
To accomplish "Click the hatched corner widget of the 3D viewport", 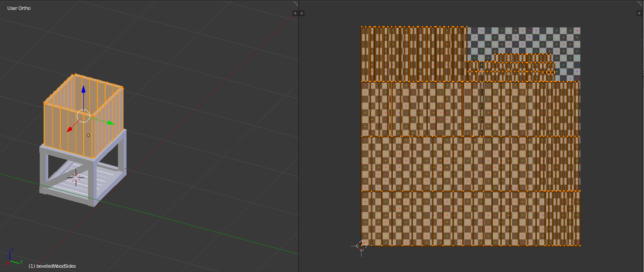I will pyautogui.click(x=297, y=3).
